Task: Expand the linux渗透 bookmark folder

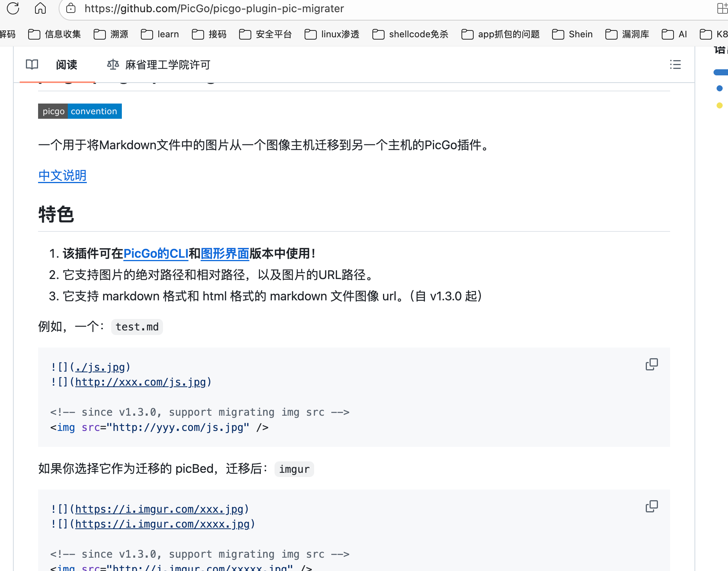Action: [332, 34]
